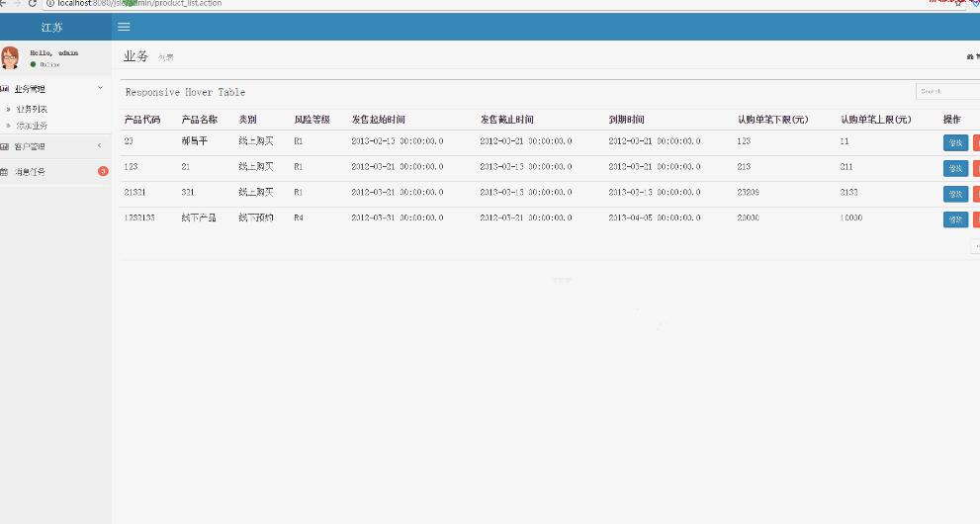Click the arrow icon beside 添加业务
980x524 pixels.
pos(8,126)
